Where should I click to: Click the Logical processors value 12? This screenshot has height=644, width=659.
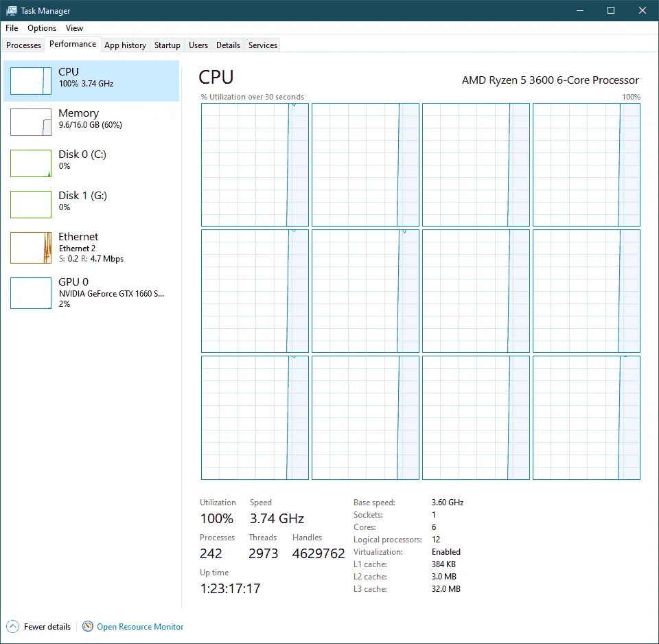coord(436,540)
